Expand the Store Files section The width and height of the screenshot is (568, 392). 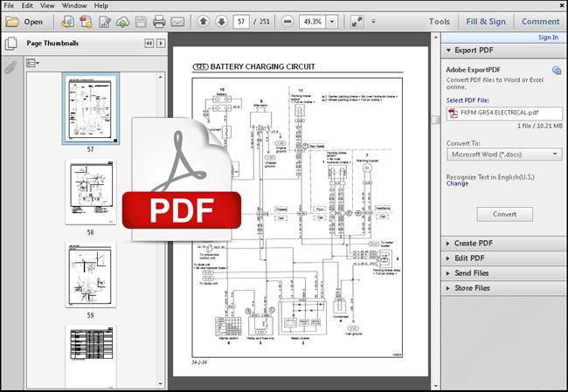(448, 288)
